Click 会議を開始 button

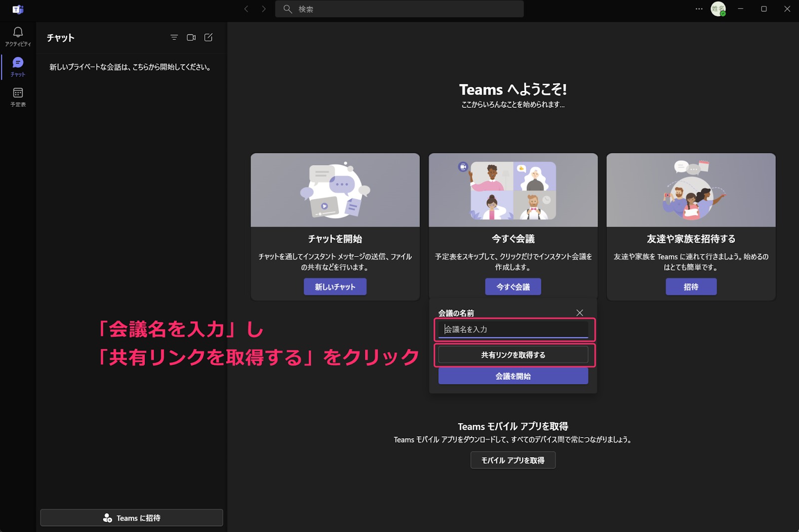pyautogui.click(x=513, y=376)
